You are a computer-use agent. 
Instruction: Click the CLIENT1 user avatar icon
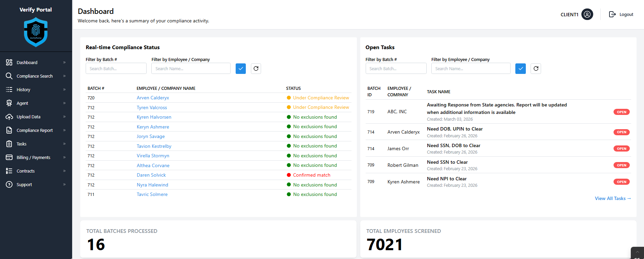587,14
